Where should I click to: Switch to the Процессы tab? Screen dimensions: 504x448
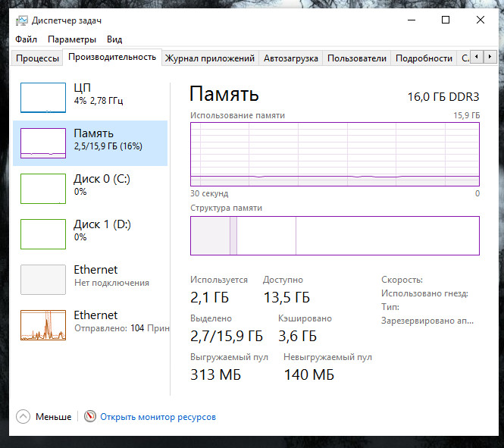[37, 58]
